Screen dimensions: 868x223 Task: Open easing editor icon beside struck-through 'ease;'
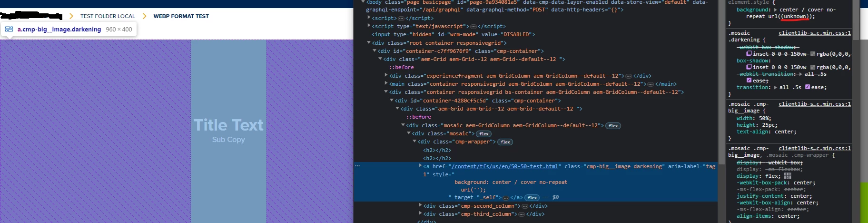click(749, 81)
